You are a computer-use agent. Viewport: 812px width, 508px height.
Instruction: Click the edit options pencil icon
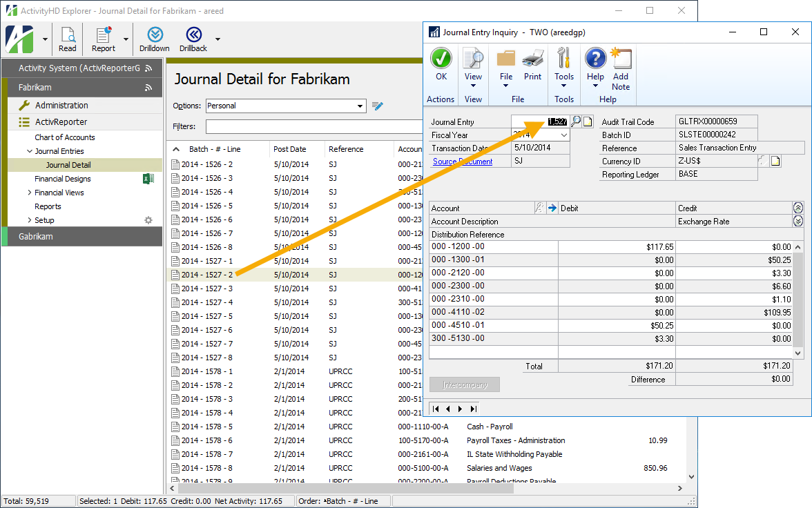coord(377,106)
